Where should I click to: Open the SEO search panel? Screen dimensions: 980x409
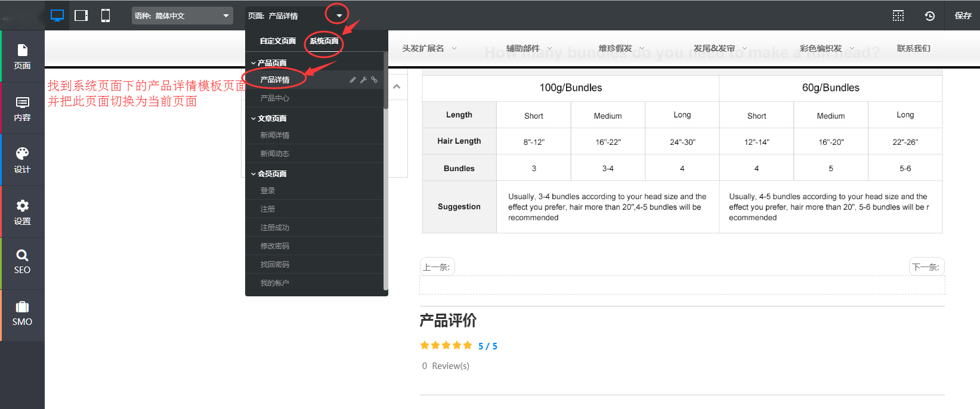[22, 262]
